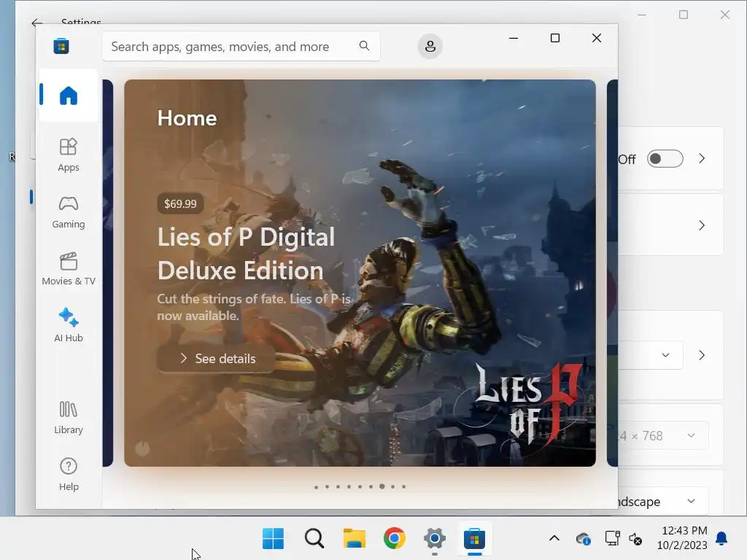The height and width of the screenshot is (560, 747).
Task: Click the Microsoft Store logo icon
Action: 61,46
